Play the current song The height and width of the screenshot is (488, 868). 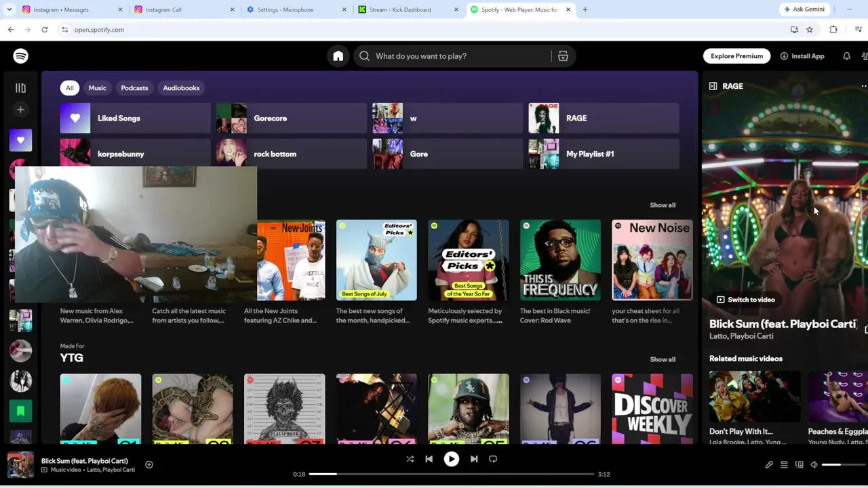point(451,460)
